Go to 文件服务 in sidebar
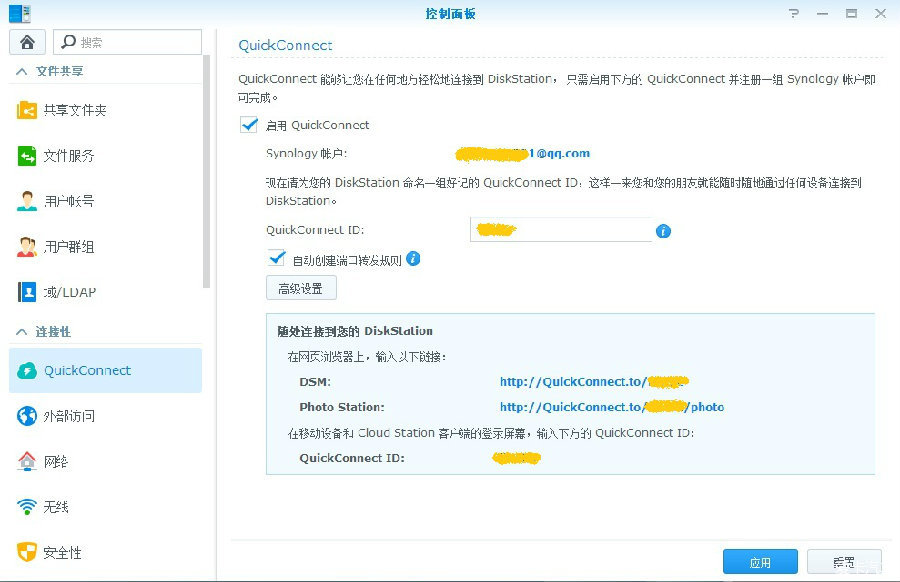Image resolution: width=900 pixels, height=582 pixels. coord(106,156)
